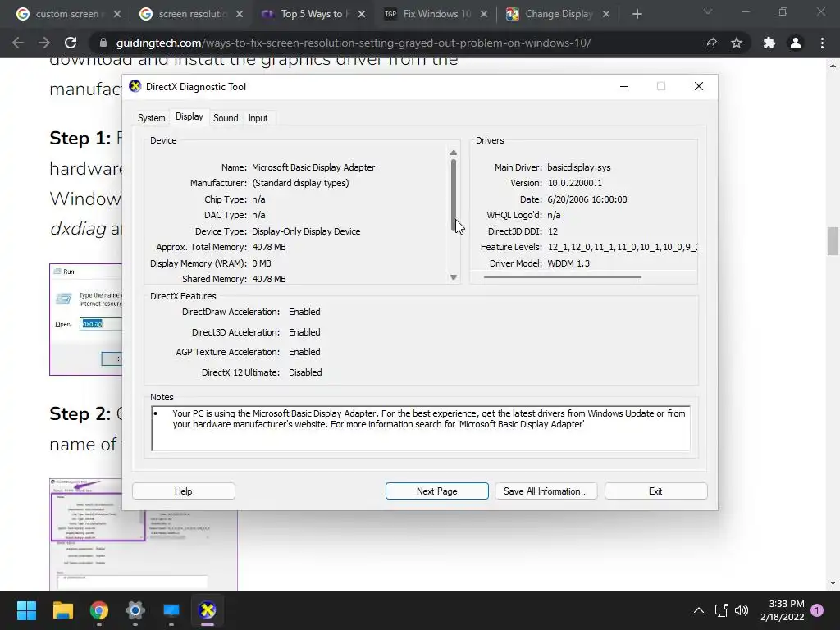Image resolution: width=840 pixels, height=630 pixels.
Task: Close the 'screen resolution' browser tab
Action: [x=240, y=15]
